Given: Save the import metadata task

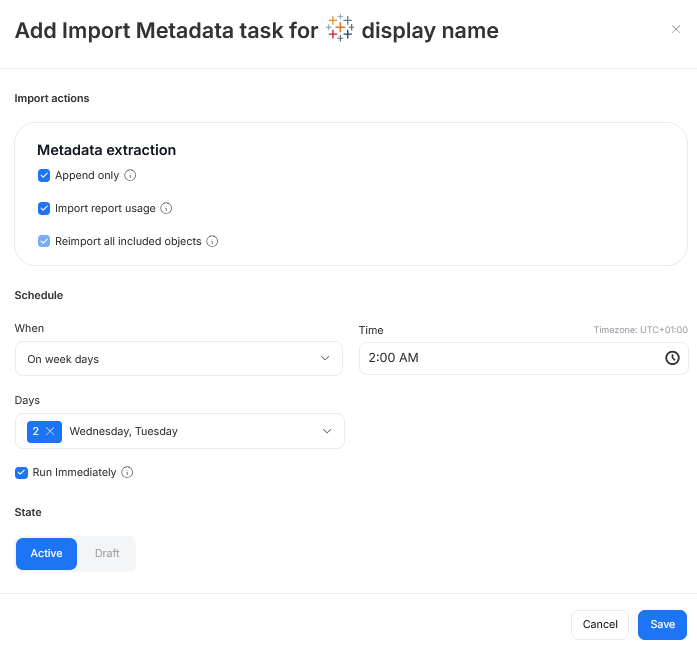Looking at the screenshot, I should (x=662, y=625).
